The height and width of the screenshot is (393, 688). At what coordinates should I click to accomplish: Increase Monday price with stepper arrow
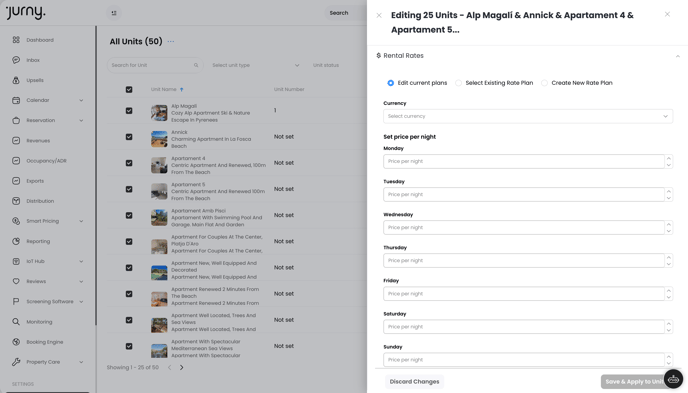click(669, 158)
